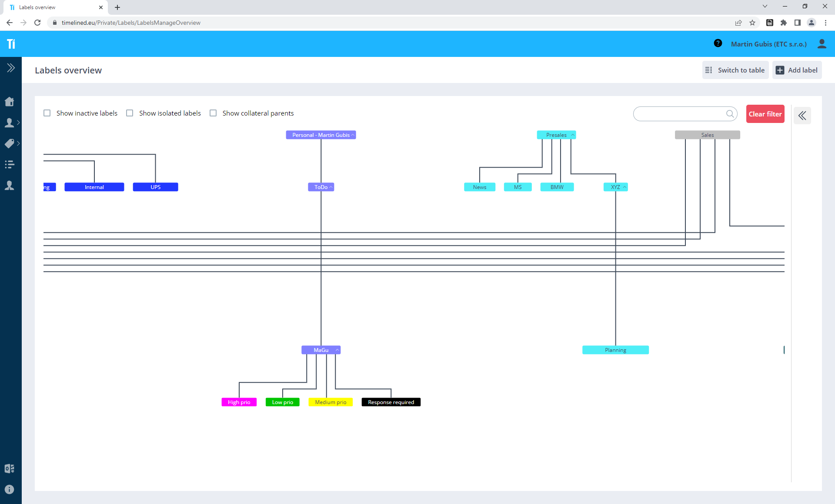Click the help question mark icon

click(718, 43)
